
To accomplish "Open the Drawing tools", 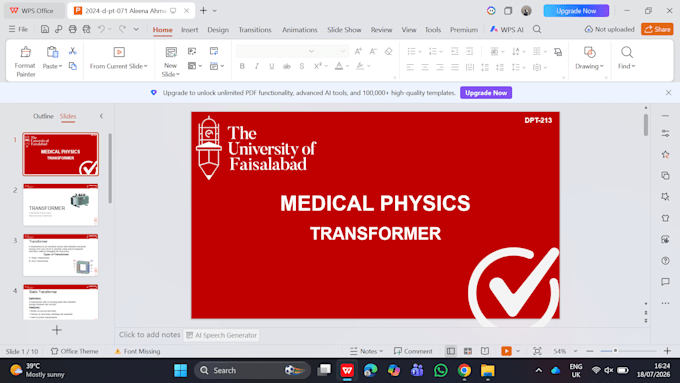I will [x=589, y=58].
